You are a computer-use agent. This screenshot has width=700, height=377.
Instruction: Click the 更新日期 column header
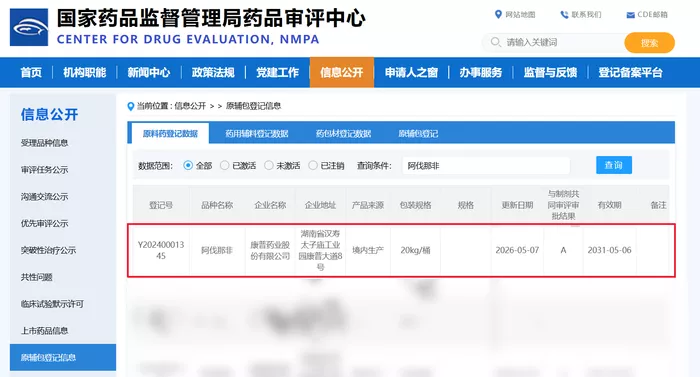pyautogui.click(x=517, y=205)
